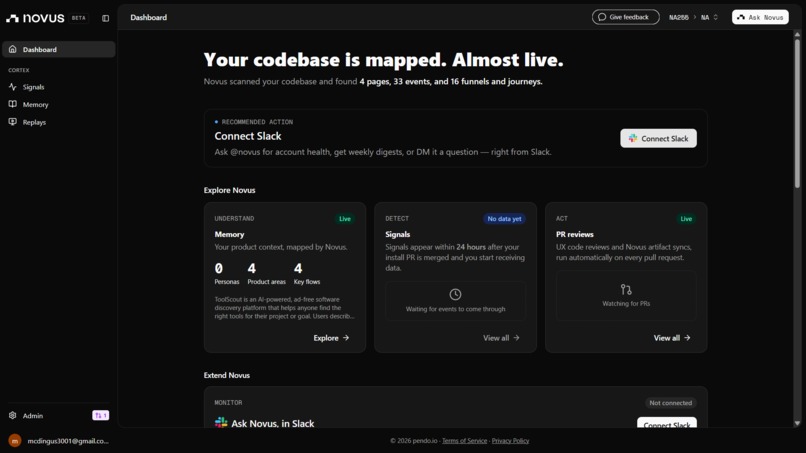Click the PR reviews card title

(x=575, y=234)
